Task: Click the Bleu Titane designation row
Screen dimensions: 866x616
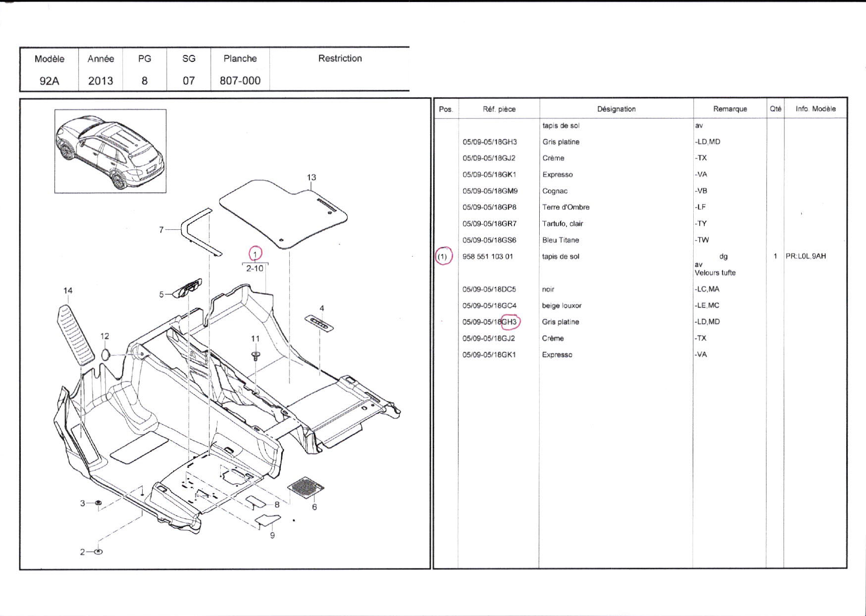Action: [x=560, y=240]
